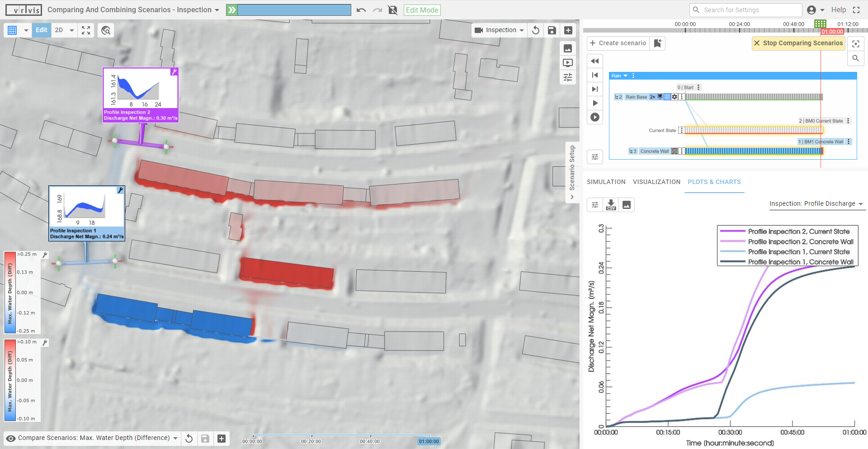868x449 pixels.
Task: Click Stop Comparing Scenarios button
Action: pos(798,43)
